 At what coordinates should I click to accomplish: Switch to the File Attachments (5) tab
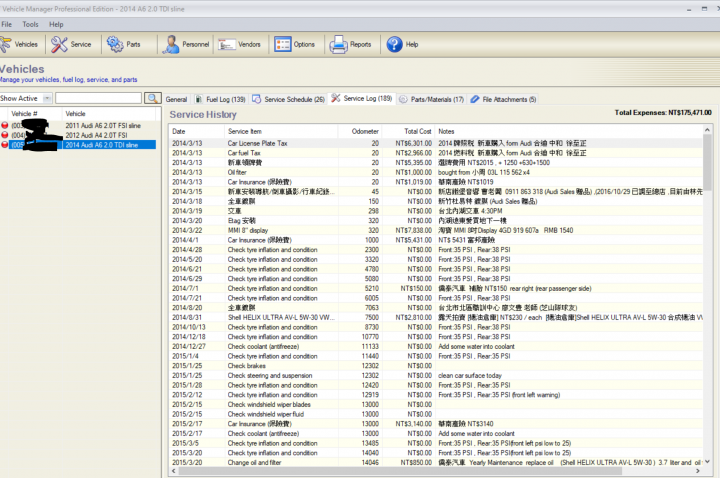[504, 99]
